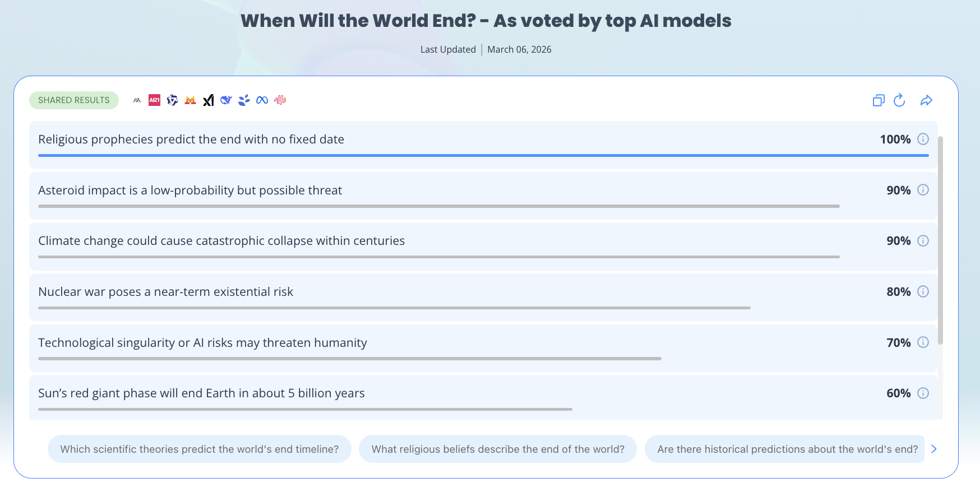Ask what religious beliefs describe the end
The image size is (980, 492).
pyautogui.click(x=498, y=449)
